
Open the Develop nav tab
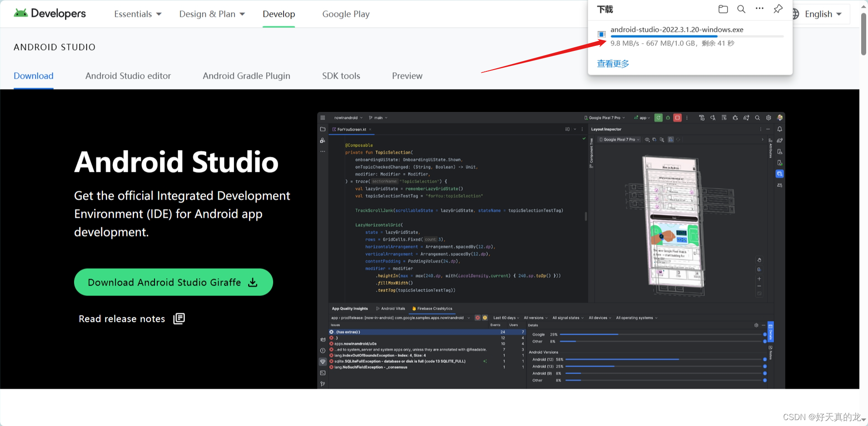pyautogui.click(x=279, y=14)
